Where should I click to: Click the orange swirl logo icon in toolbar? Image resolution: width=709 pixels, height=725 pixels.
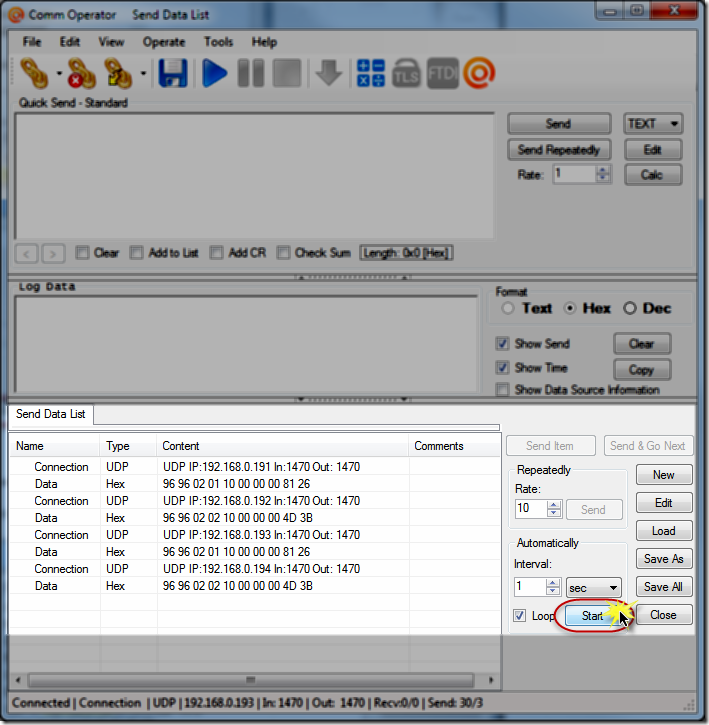click(479, 73)
